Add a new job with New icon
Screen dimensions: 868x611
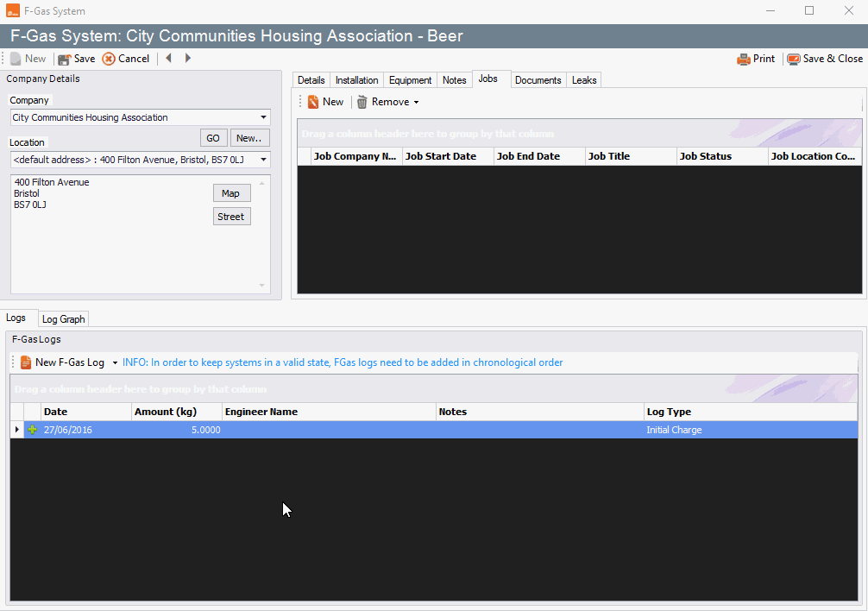pos(313,102)
